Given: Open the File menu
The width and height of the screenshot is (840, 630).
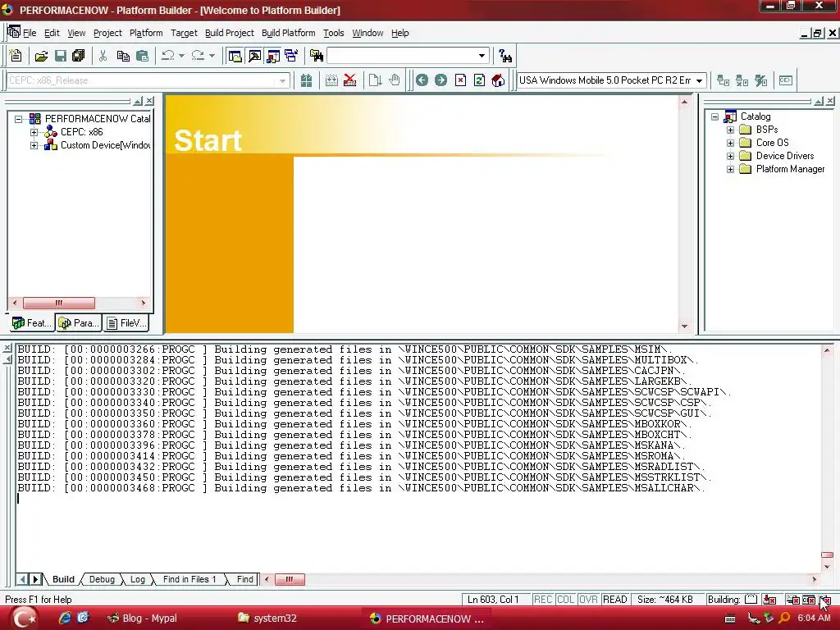Looking at the screenshot, I should [x=30, y=33].
